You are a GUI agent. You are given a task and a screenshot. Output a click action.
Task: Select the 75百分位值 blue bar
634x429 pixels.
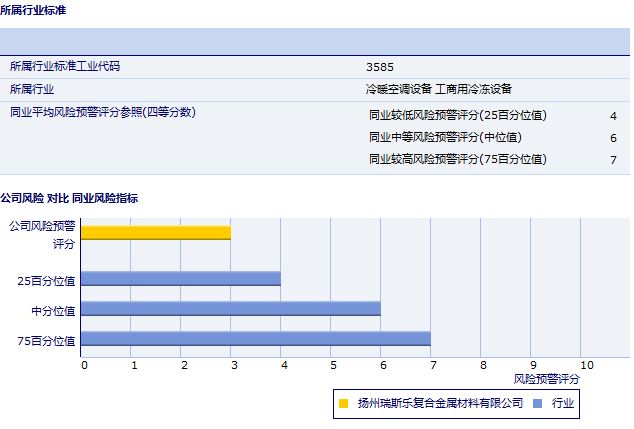pyautogui.click(x=256, y=338)
